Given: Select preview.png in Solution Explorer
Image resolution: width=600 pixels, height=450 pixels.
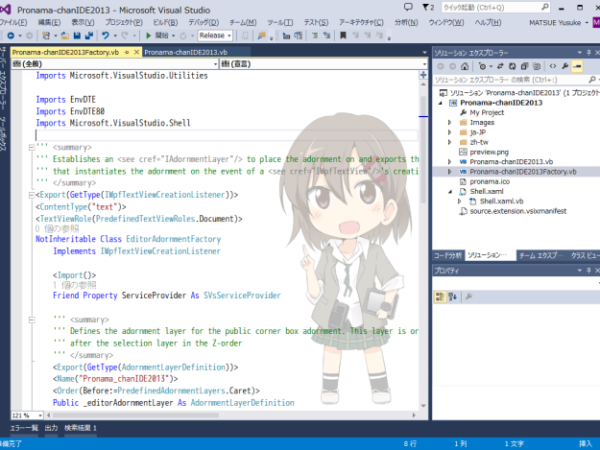Looking at the screenshot, I should coord(489,152).
